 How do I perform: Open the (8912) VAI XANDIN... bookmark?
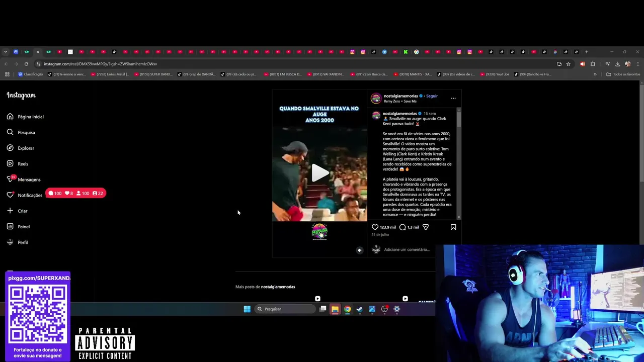[327, 74]
